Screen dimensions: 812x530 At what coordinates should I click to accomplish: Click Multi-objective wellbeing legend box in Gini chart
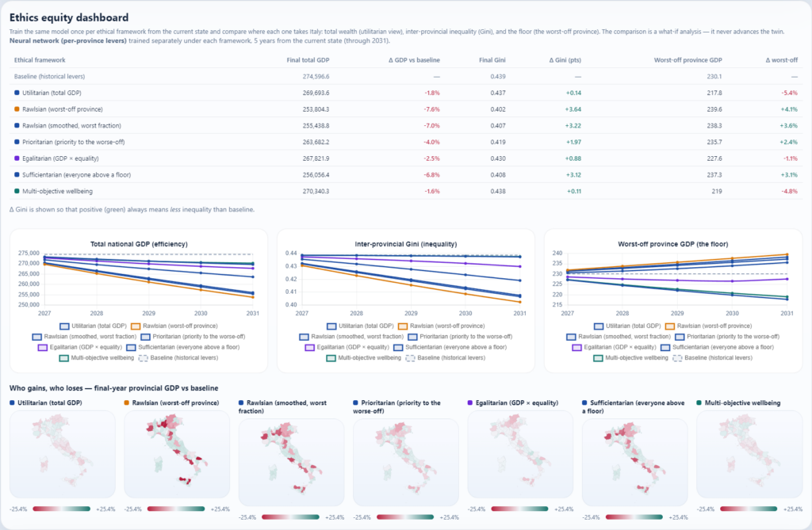(331, 358)
